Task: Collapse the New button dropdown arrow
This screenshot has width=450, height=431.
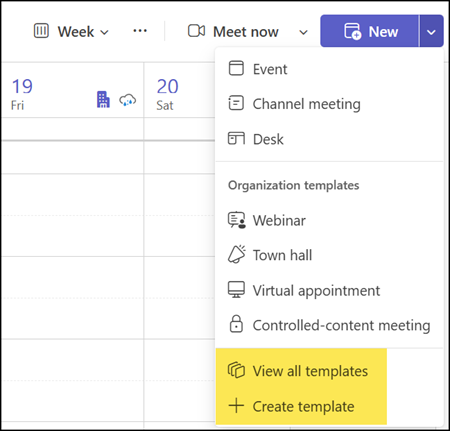Action: click(x=431, y=32)
